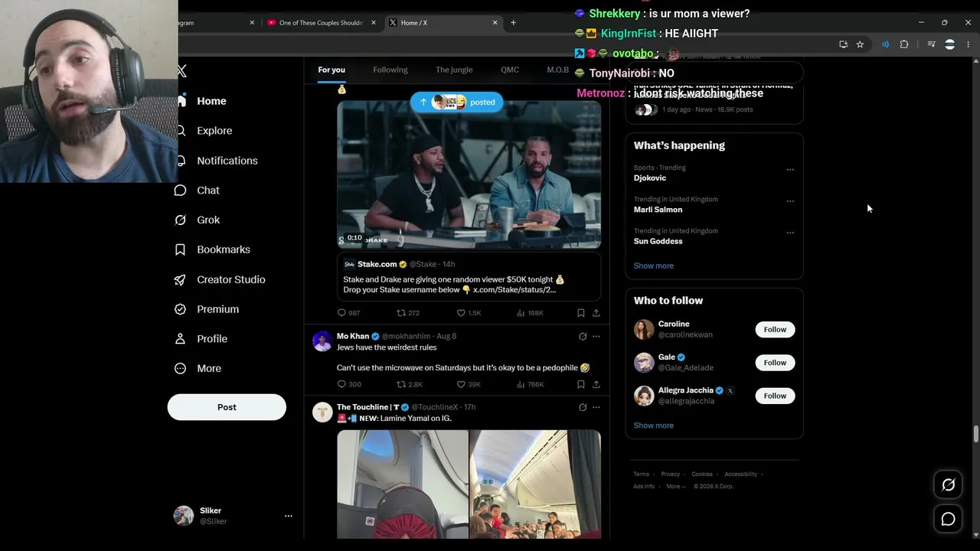
Task: Open the Terms footer link
Action: tap(641, 474)
